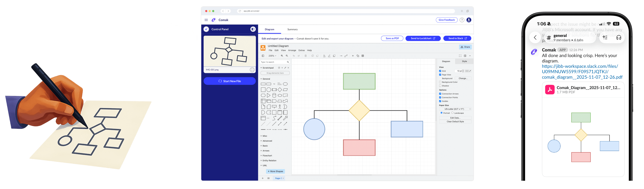Viewport: 644px width, 189px height.
Task: Switch to the Summary tab
Action: [x=292, y=29]
